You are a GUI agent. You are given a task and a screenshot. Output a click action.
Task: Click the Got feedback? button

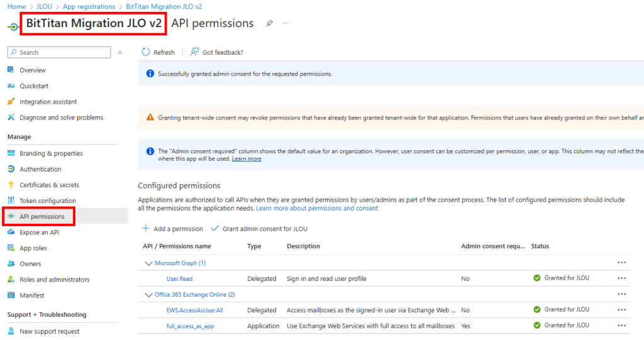(x=217, y=52)
